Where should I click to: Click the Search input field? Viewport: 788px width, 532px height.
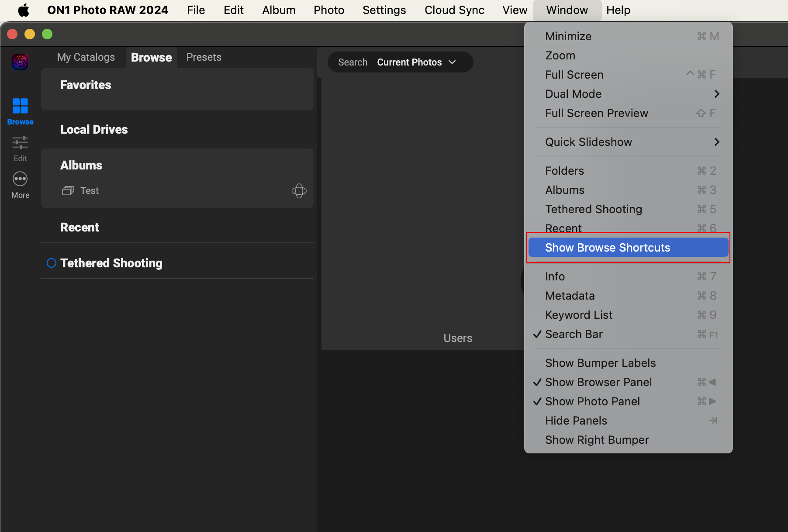tap(353, 62)
